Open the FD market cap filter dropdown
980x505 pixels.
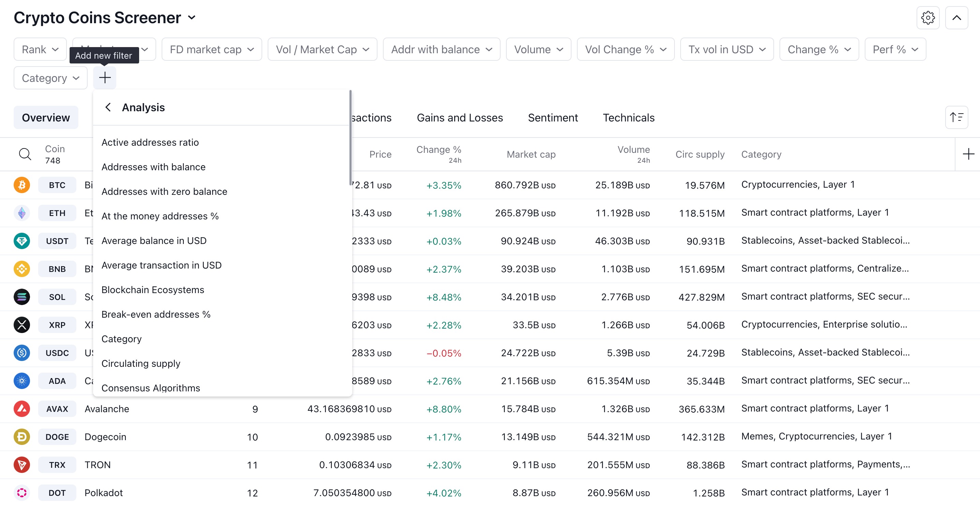(212, 49)
